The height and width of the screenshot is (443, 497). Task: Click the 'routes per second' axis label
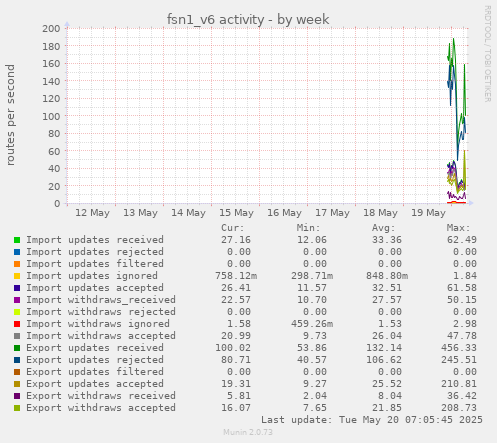click(10, 115)
